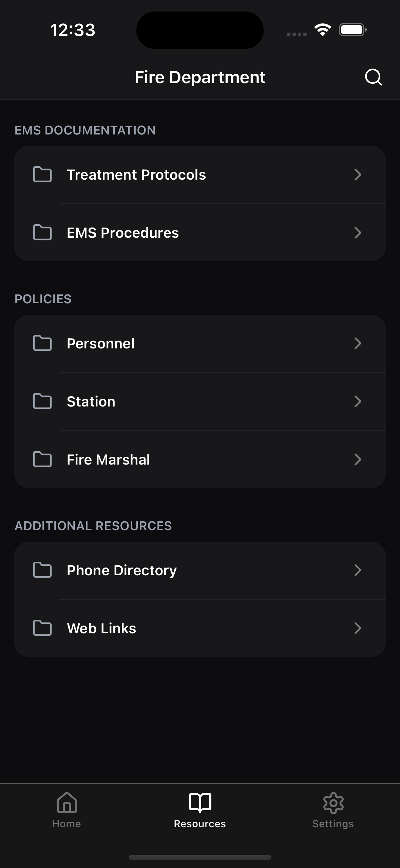
Task: Tap the Wi-Fi status icon
Action: point(323,30)
